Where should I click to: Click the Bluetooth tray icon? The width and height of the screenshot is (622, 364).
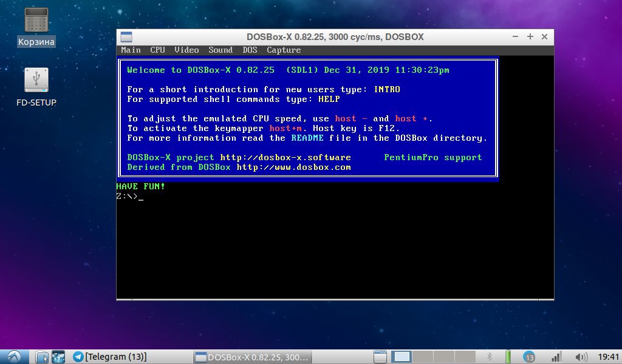(x=490, y=357)
